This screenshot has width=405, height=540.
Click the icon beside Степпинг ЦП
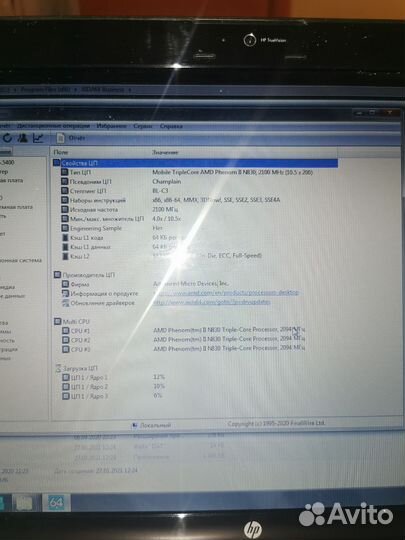click(x=65, y=191)
